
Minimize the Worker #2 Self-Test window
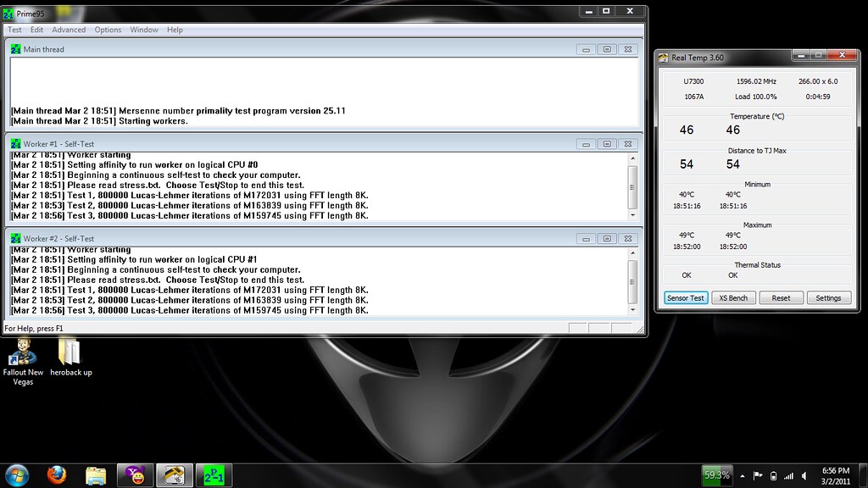coord(586,238)
